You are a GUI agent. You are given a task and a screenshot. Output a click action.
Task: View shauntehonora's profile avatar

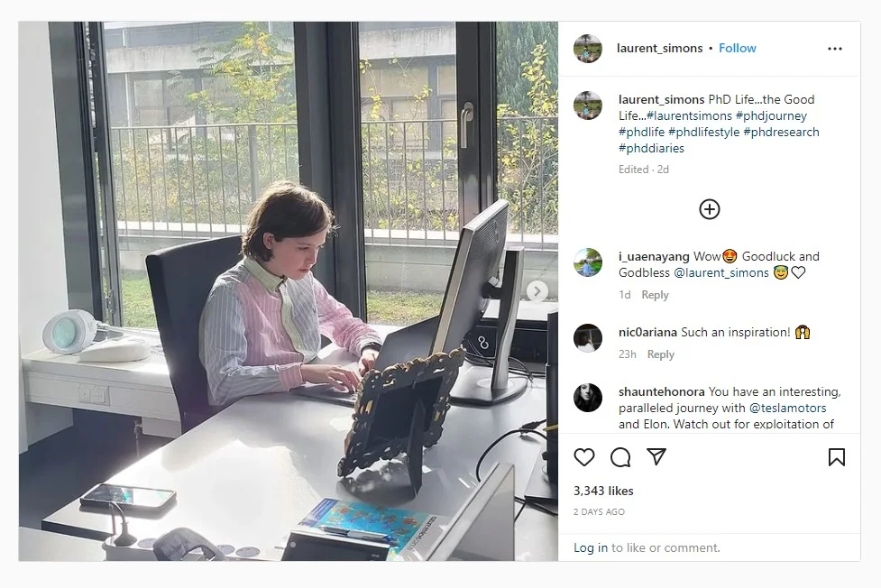click(588, 398)
